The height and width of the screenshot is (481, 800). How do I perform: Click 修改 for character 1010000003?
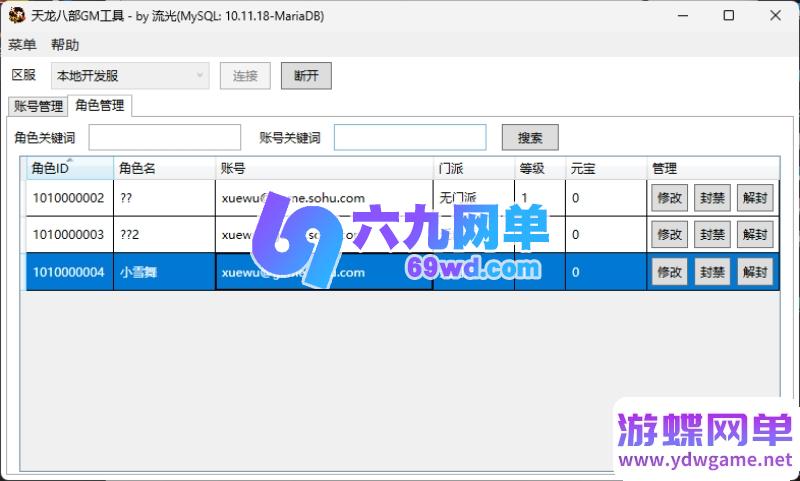[x=669, y=235]
